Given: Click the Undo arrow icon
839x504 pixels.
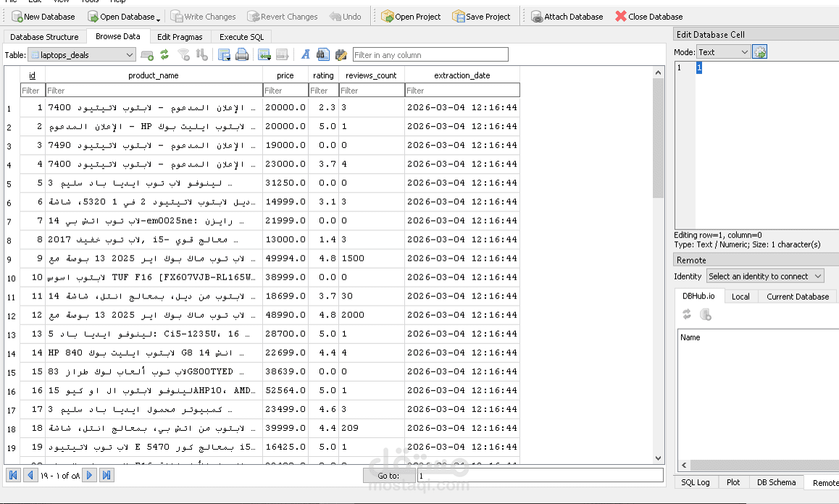Looking at the screenshot, I should 335,17.
